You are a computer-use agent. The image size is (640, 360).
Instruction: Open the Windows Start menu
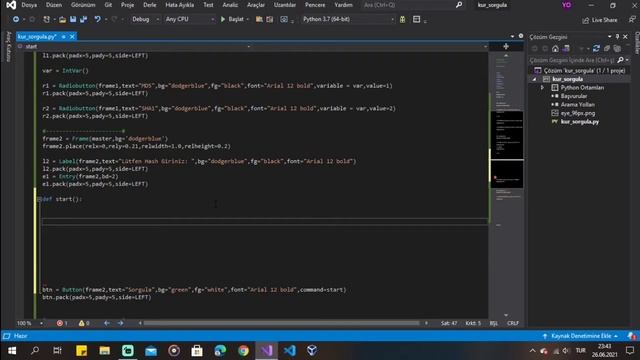[12, 351]
